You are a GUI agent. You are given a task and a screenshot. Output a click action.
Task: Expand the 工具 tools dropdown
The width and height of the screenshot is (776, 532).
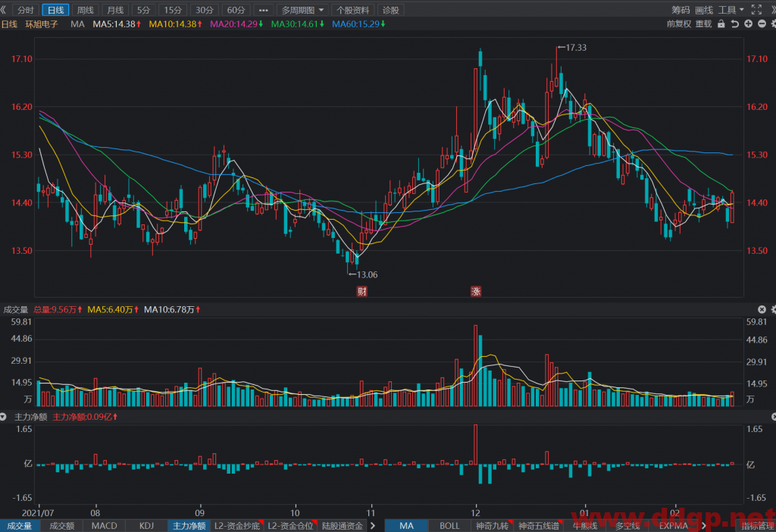(731, 10)
